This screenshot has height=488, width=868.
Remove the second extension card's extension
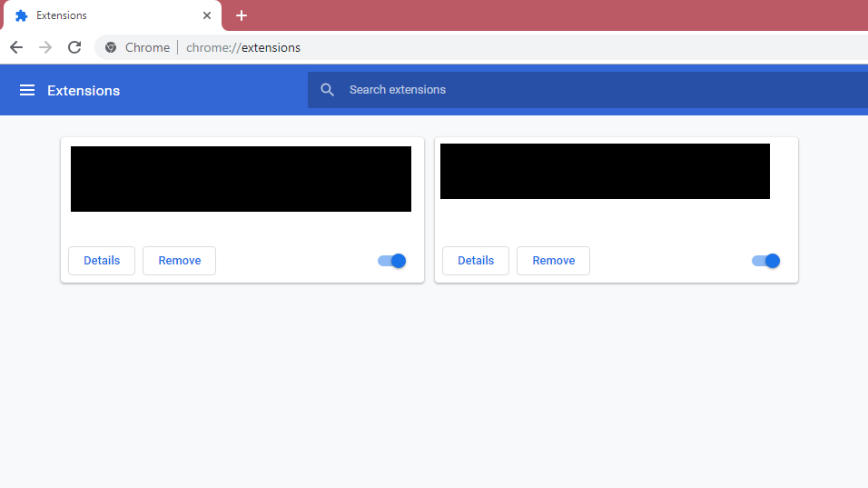click(x=553, y=261)
